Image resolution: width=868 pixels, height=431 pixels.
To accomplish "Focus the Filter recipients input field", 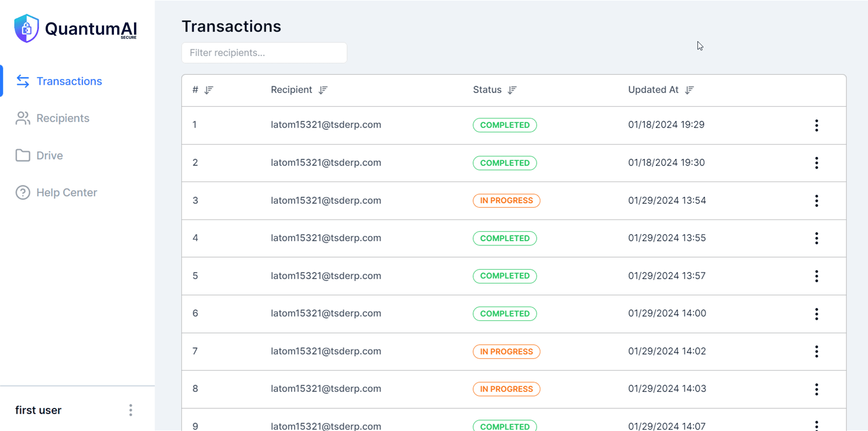I will pos(264,53).
